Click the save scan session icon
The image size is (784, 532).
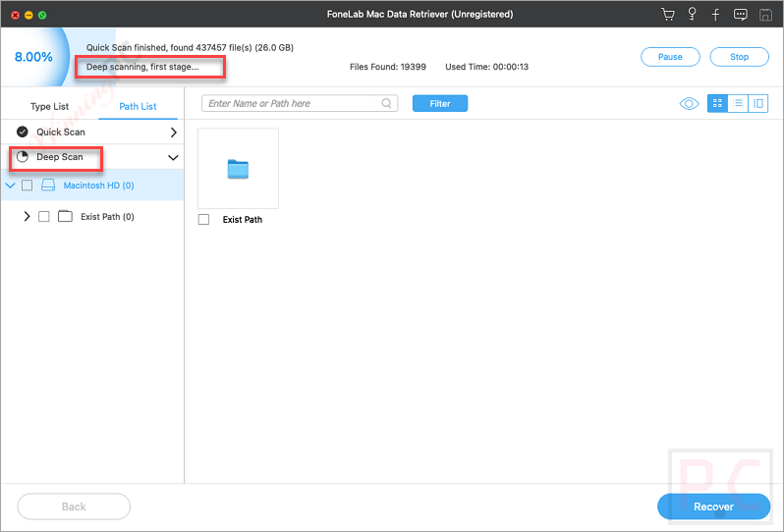[765, 15]
